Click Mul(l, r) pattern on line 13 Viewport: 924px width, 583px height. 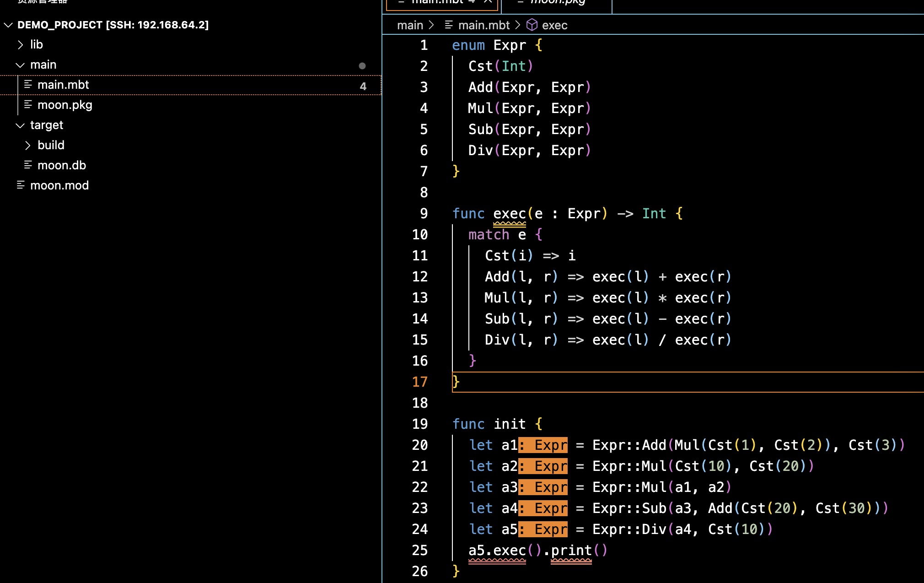coord(521,297)
